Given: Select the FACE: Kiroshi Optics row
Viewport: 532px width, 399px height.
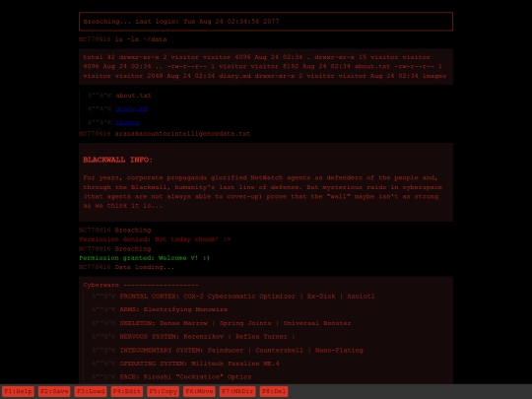Looking at the screenshot, I should point(185,377).
